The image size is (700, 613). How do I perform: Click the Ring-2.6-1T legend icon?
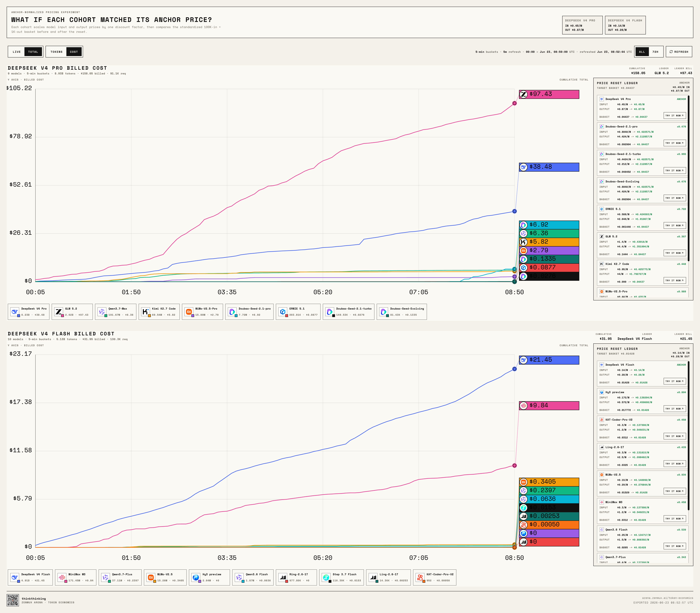[x=283, y=577]
